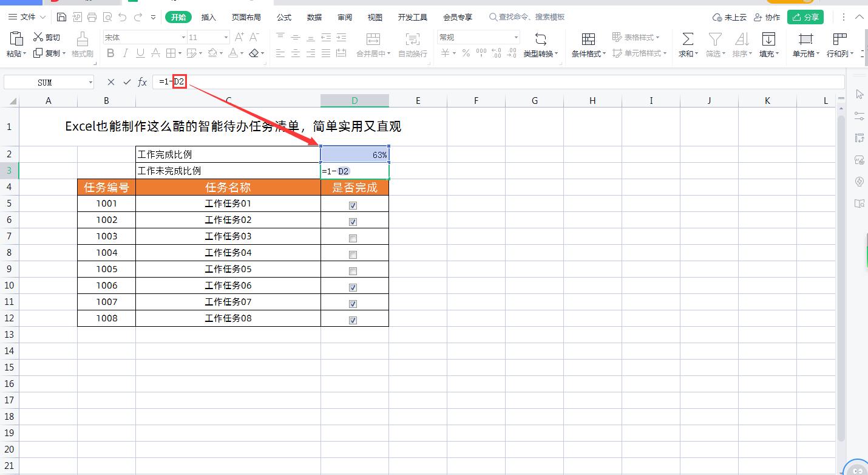Select cell D2 showing 63%
Viewport: 868px width, 475px height.
354,155
